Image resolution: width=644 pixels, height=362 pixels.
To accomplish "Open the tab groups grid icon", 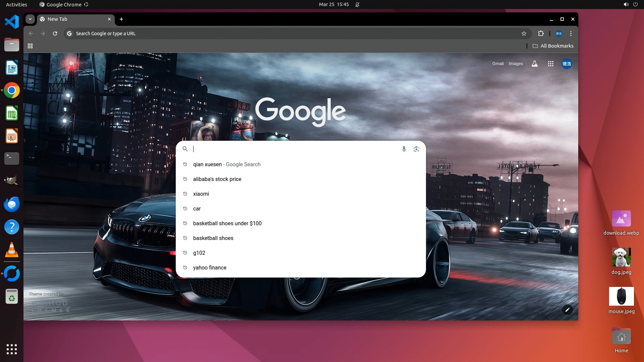I will (30, 46).
